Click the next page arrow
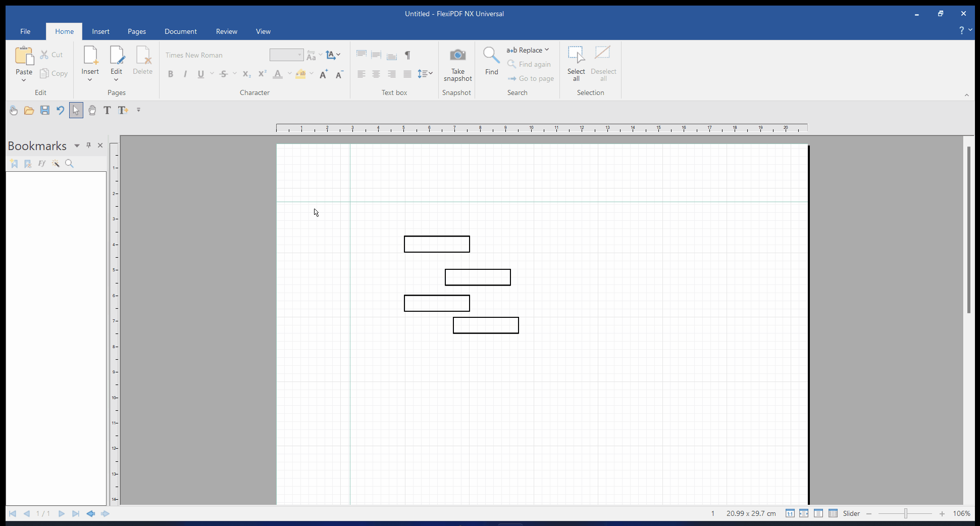The width and height of the screenshot is (980, 526). point(62,513)
